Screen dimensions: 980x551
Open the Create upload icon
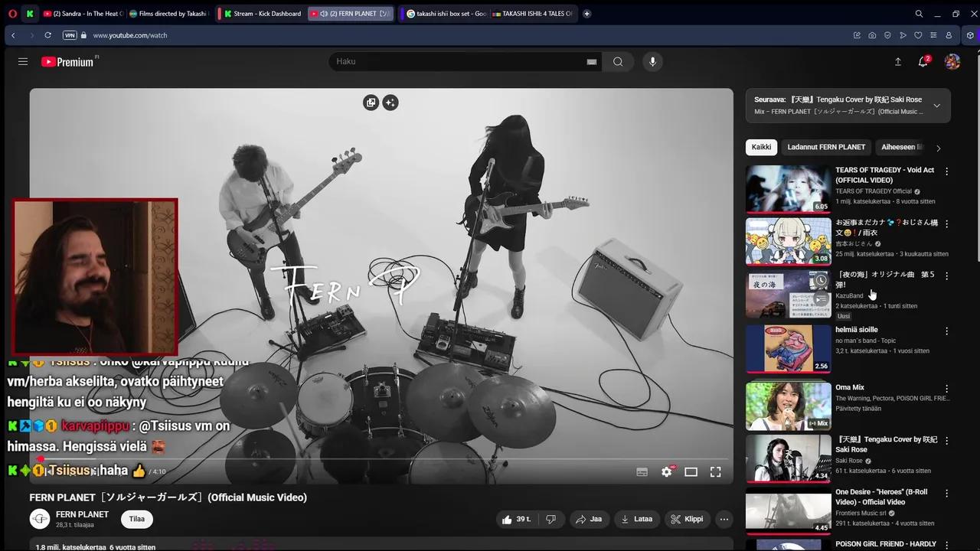coord(898,62)
